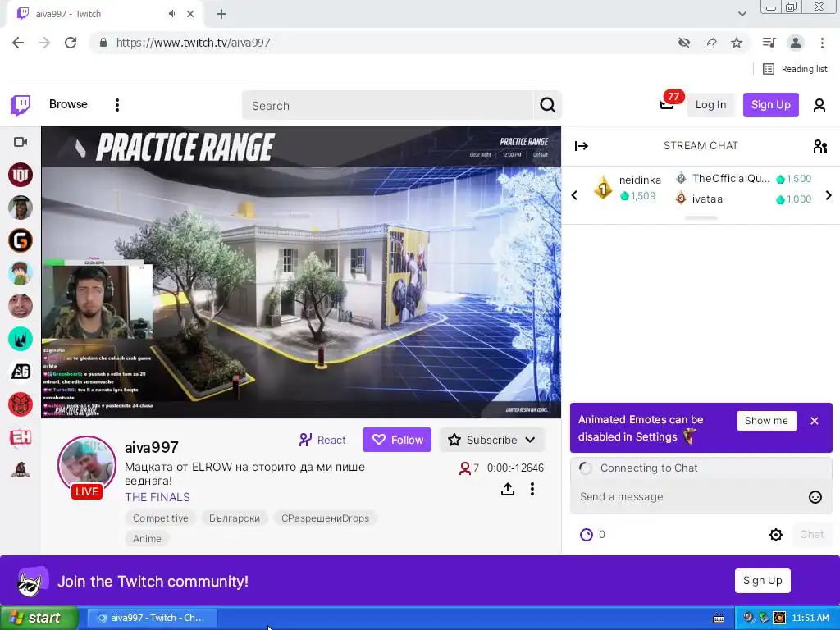
Task: Open the Reading list
Action: (x=796, y=69)
